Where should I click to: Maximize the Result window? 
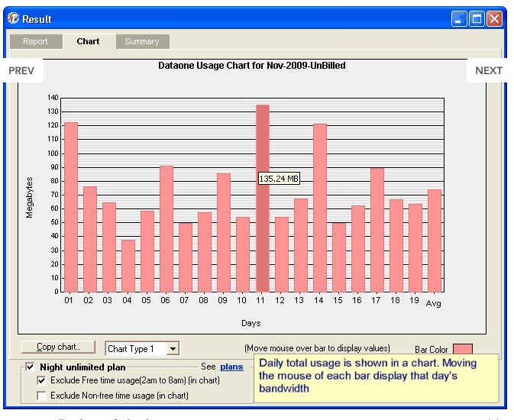pyautogui.click(x=477, y=18)
